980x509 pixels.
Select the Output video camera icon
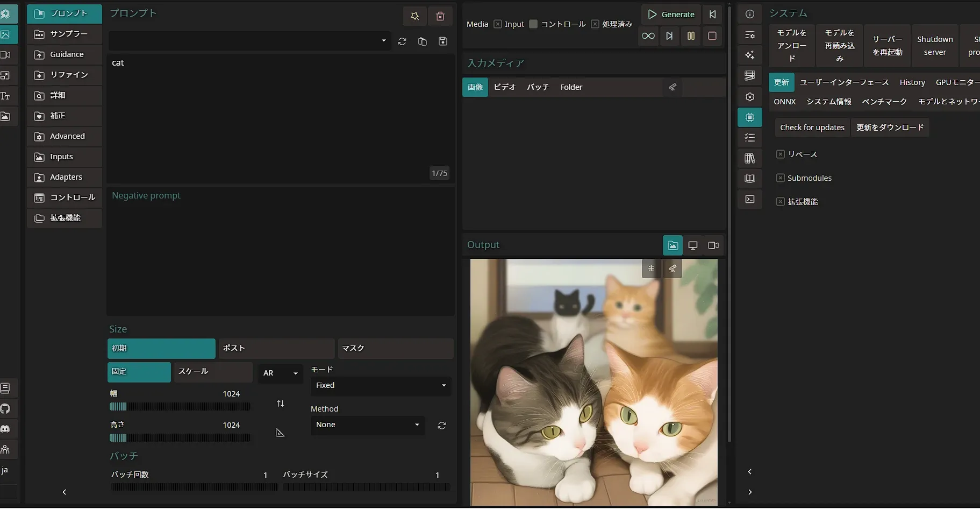click(x=713, y=245)
